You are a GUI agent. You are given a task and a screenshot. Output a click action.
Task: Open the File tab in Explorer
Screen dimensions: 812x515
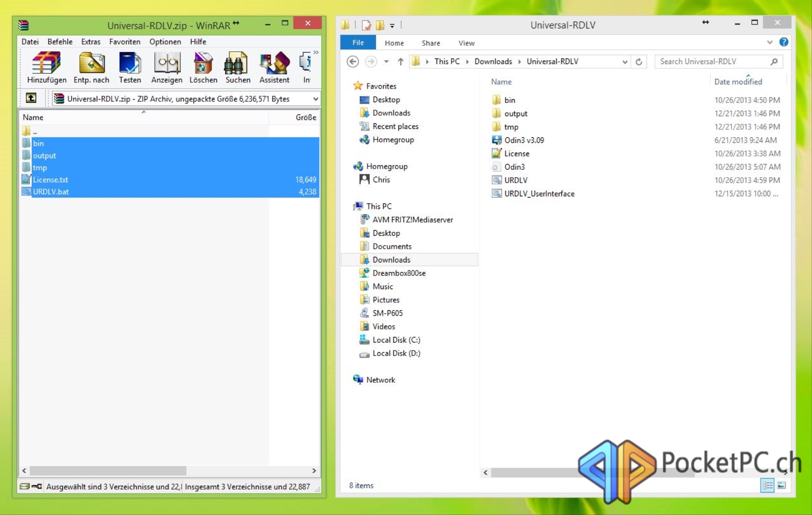tap(358, 43)
